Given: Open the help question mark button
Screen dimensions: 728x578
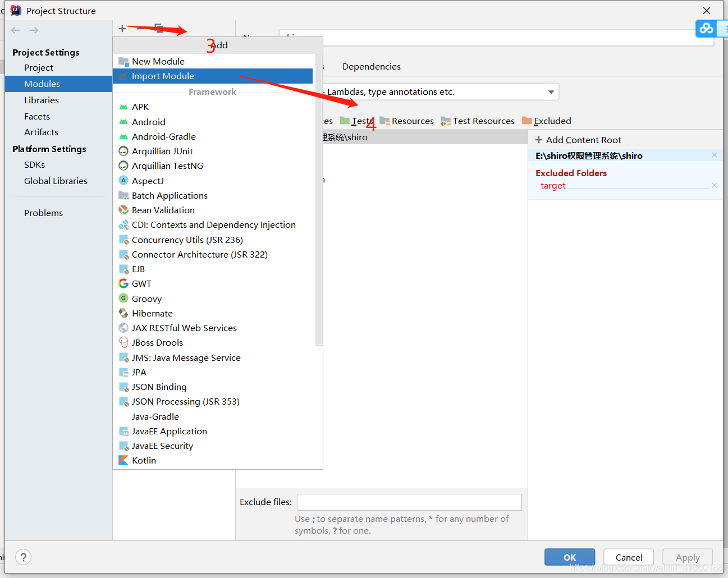Looking at the screenshot, I should (x=23, y=557).
